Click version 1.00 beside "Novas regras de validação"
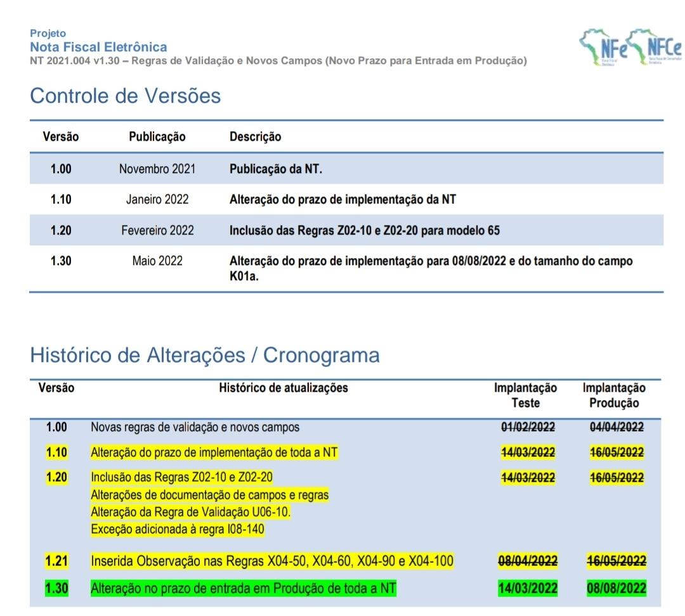 tap(56, 427)
